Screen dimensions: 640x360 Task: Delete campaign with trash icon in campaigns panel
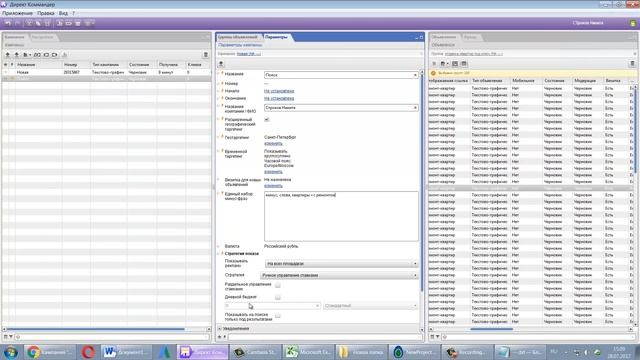tap(206, 54)
